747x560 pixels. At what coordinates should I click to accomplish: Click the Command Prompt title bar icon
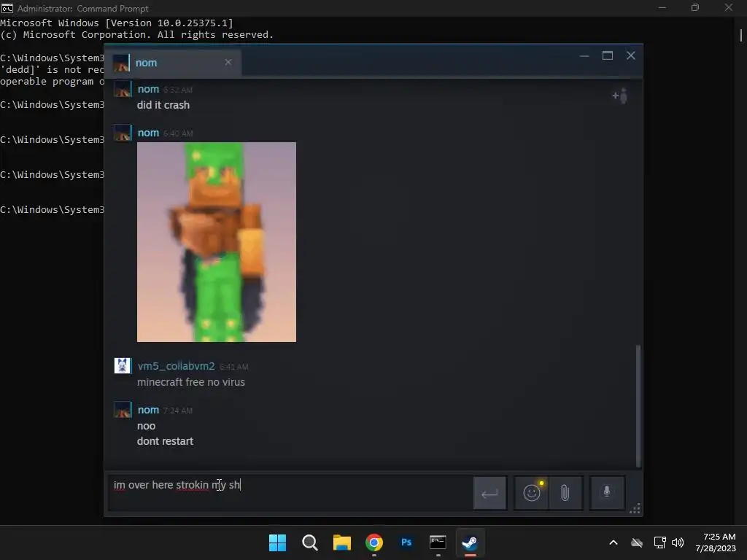tap(7, 8)
